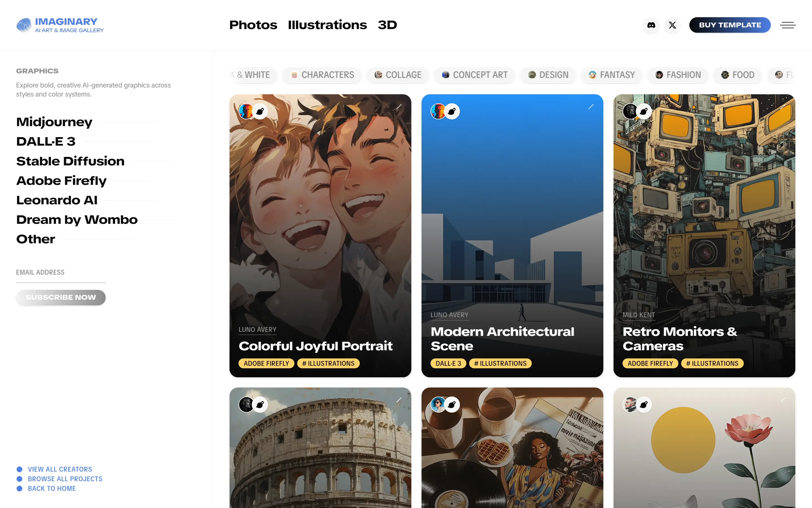Focus the Email Address field
The width and height of the screenshot is (812, 508).
(61, 272)
